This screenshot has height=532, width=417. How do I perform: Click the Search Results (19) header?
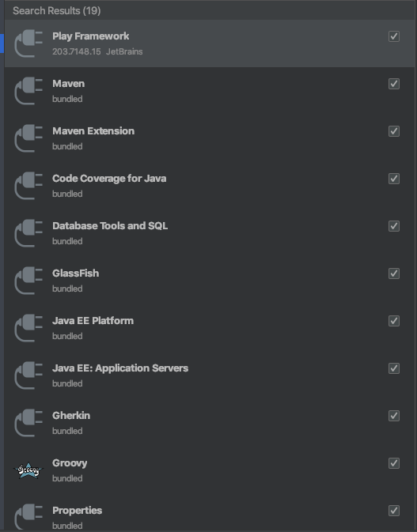(57, 10)
